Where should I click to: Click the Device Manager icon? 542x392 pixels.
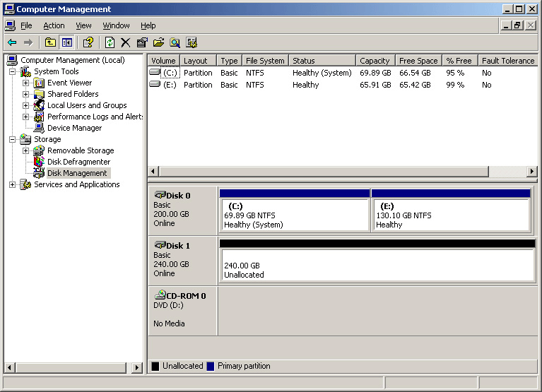pyautogui.click(x=39, y=128)
